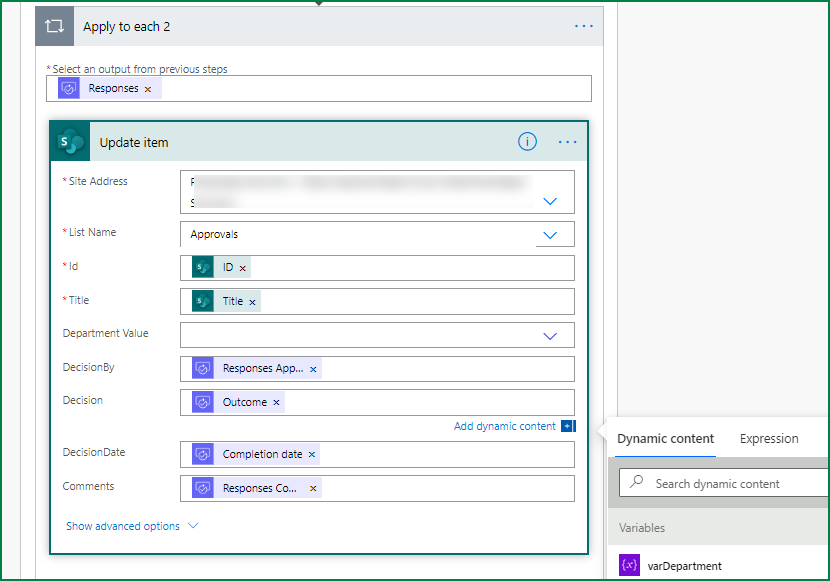
Task: Click the Variables section heading
Action: tap(642, 528)
